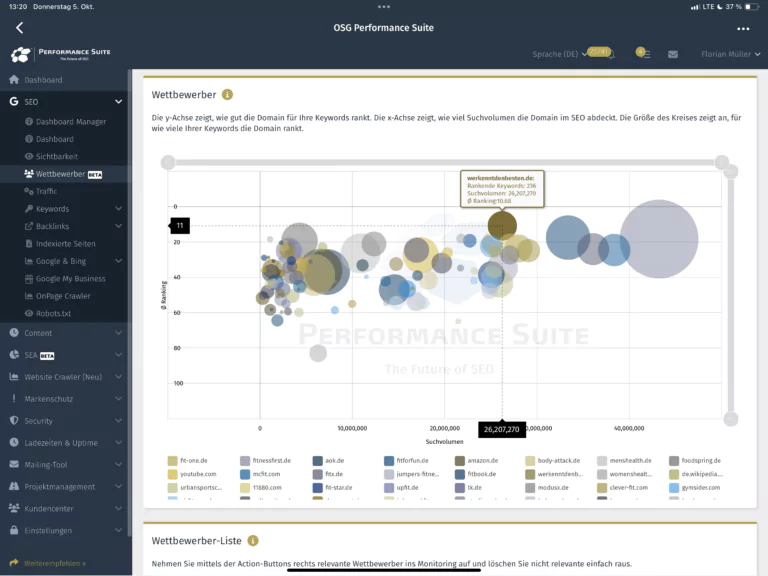768x576 pixels.
Task: Click info icon beside Wettbewerber-Liste heading
Action: click(x=253, y=541)
